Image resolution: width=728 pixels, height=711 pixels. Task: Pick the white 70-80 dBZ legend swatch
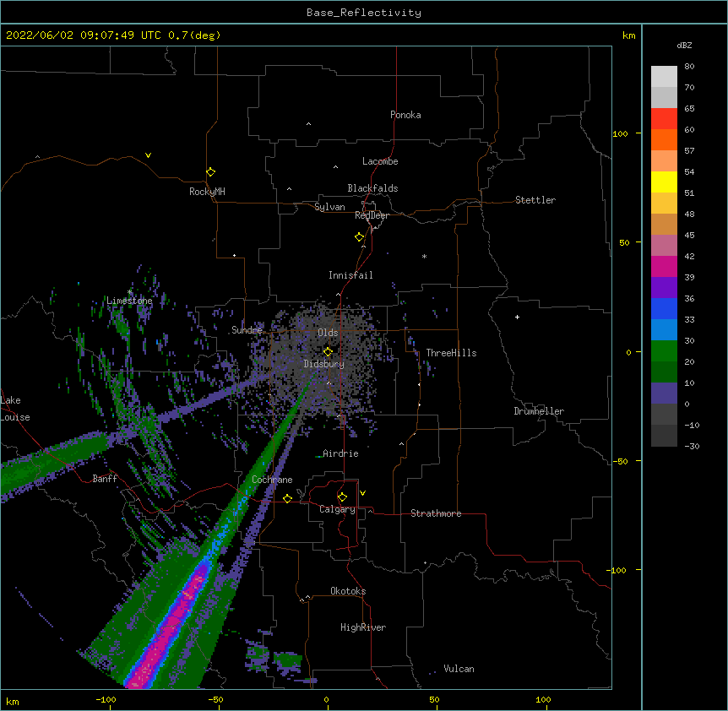[x=664, y=77]
